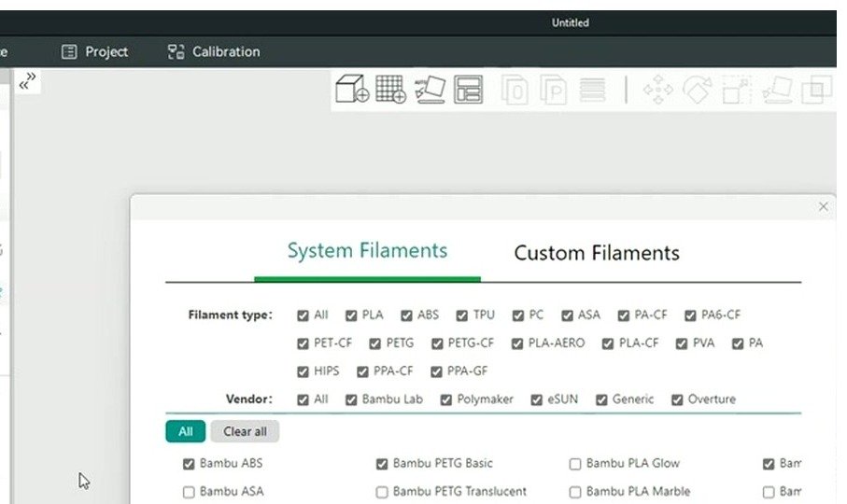Image resolution: width=847 pixels, height=504 pixels.
Task: Check Bambu PETG Translucent filament
Action: click(x=381, y=492)
